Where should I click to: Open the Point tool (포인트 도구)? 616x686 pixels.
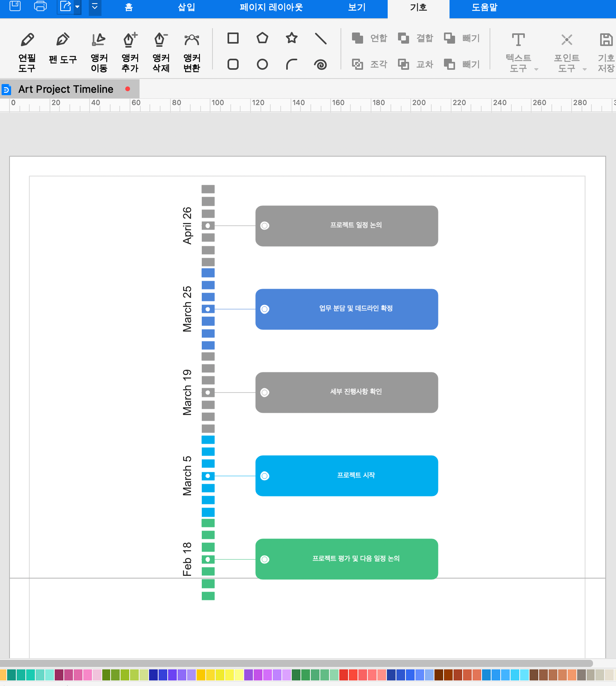[x=567, y=52]
